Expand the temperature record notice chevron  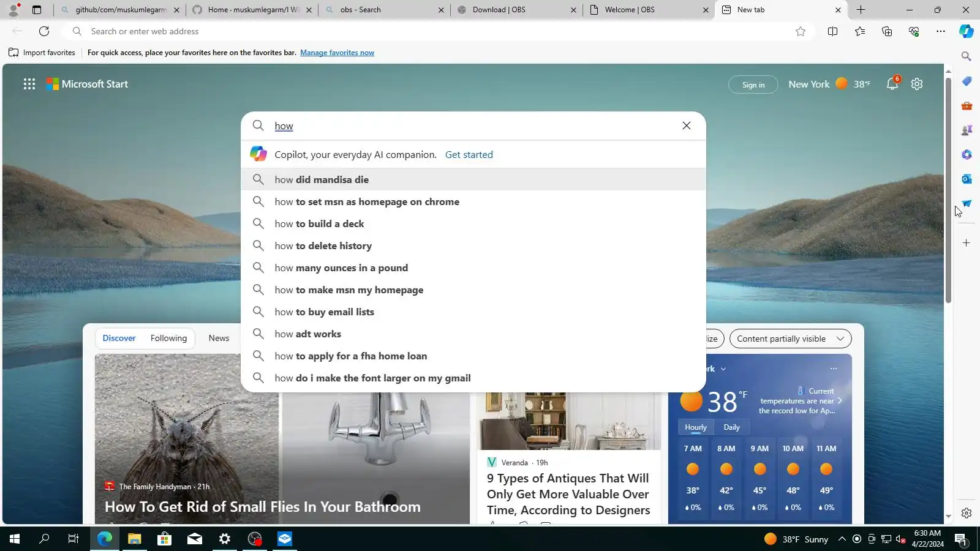(x=840, y=401)
